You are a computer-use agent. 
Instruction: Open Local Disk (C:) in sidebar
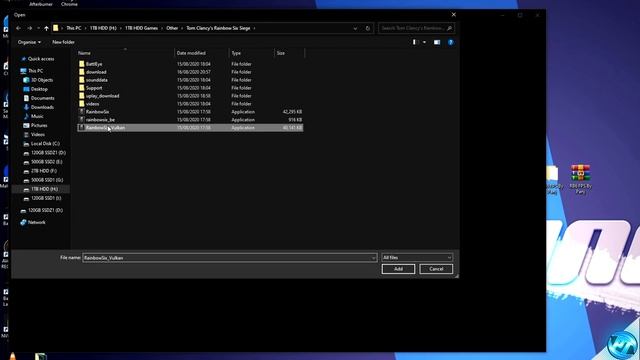click(45, 144)
